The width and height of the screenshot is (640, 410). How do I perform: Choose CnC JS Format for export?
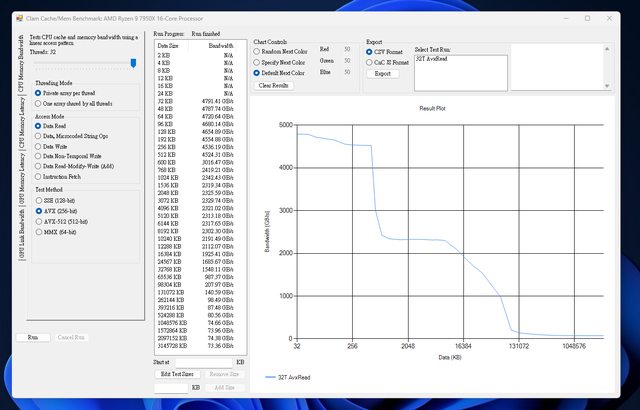click(x=371, y=61)
